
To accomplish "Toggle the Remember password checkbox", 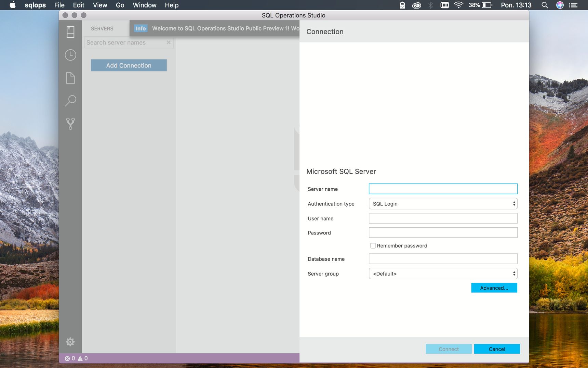I will 373,246.
